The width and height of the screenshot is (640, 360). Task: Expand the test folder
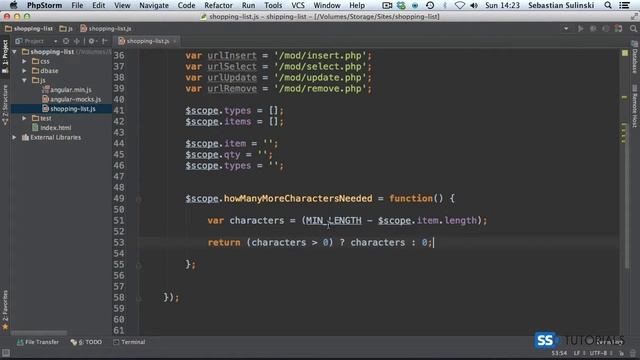tap(24, 118)
